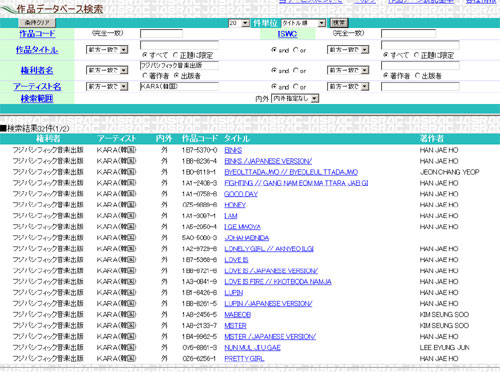Open the 内外指定なし dropdown
The height and width of the screenshot is (372, 500).
pyautogui.click(x=295, y=99)
